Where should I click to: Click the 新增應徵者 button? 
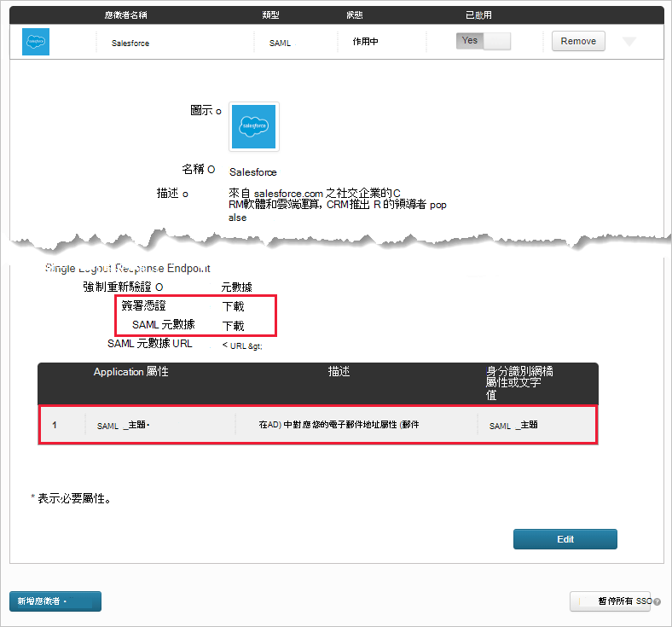[55, 601]
